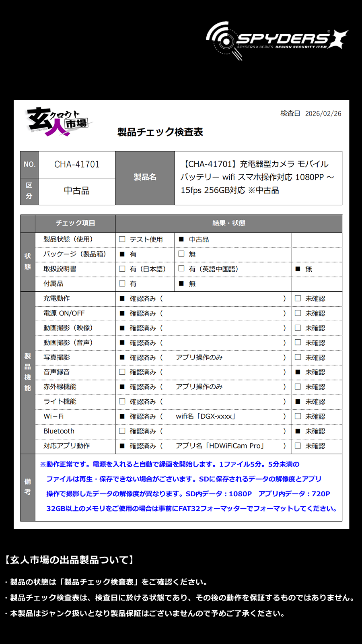Tick 付属品 有 checkbox
362x644 pixels.
tap(122, 284)
